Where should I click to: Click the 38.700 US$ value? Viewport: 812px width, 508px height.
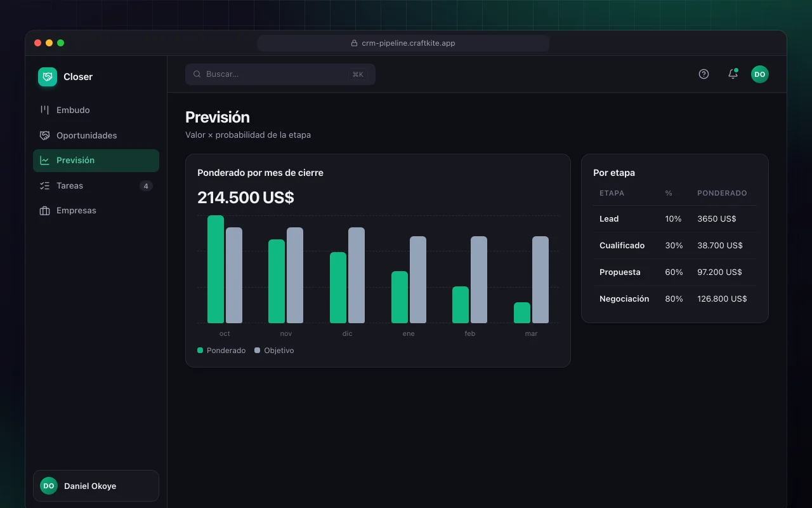(720, 245)
